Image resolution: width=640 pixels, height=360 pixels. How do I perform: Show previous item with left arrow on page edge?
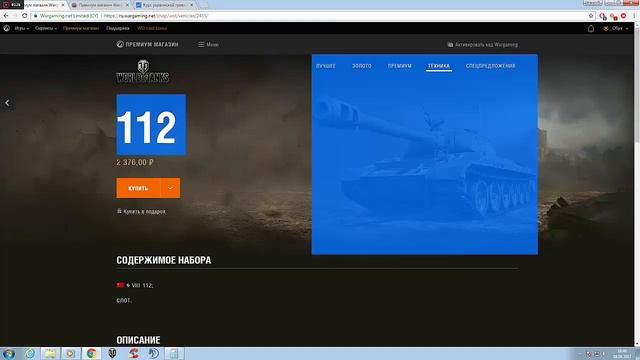point(7,103)
